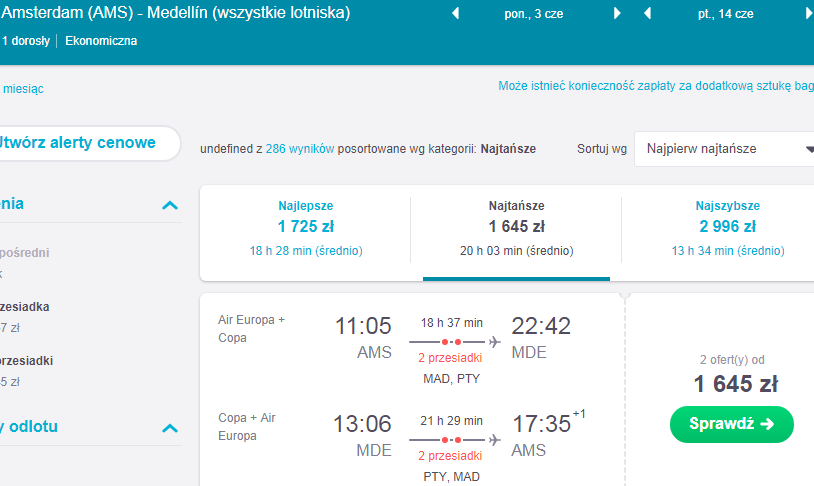Click outbound departure time 11:05
Screen dimensions: 814x486
coord(363,326)
